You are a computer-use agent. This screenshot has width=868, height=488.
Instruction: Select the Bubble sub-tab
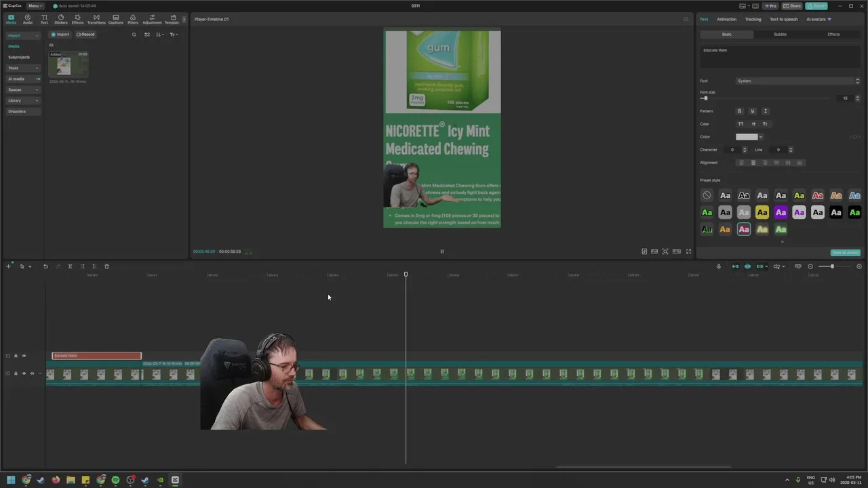(781, 34)
